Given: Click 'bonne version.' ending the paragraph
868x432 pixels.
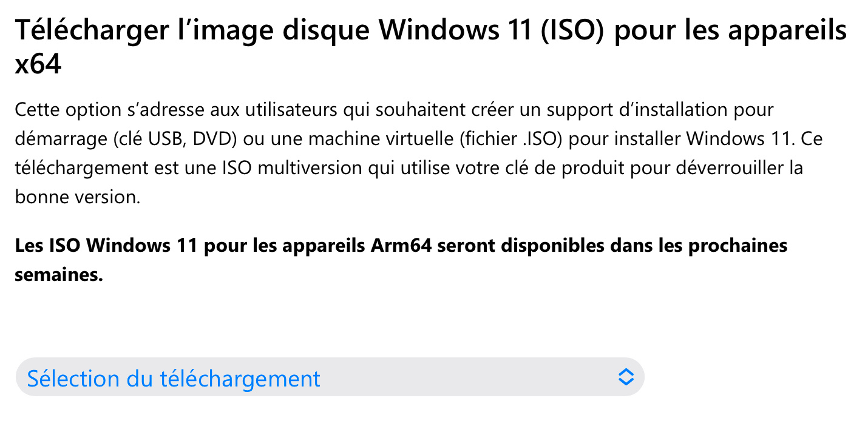Looking at the screenshot, I should click(77, 197).
